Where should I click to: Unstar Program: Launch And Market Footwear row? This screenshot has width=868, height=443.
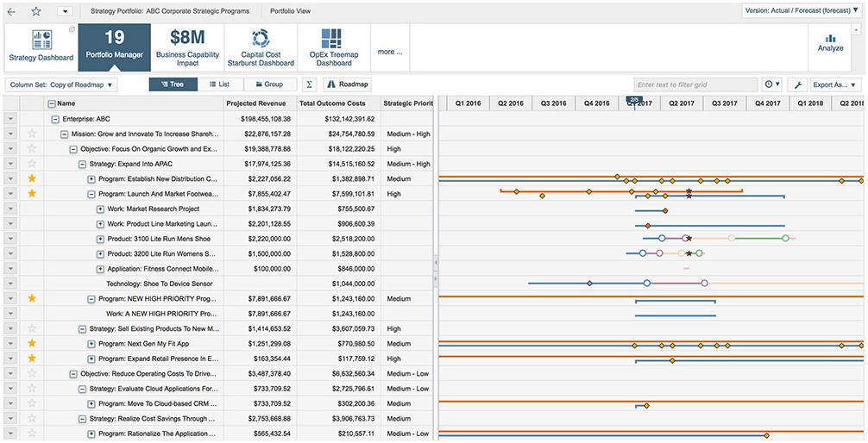(x=32, y=193)
